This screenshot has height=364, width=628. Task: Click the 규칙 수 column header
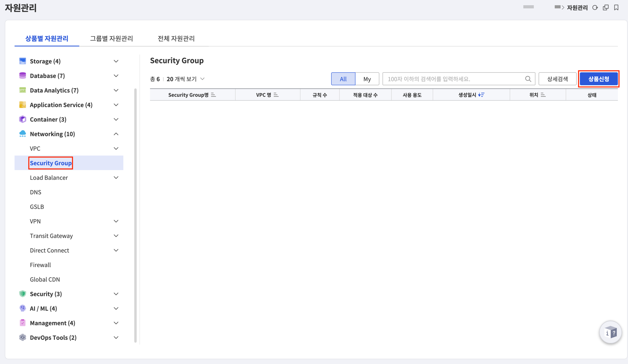320,95
